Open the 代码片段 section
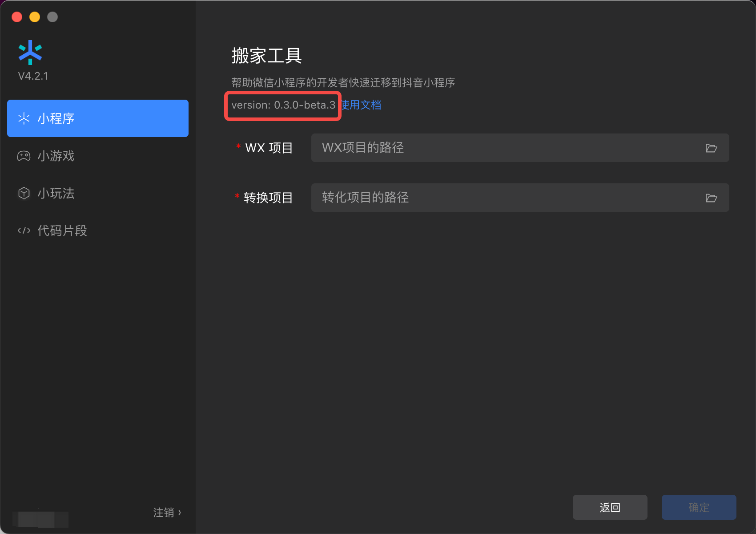 coord(98,231)
